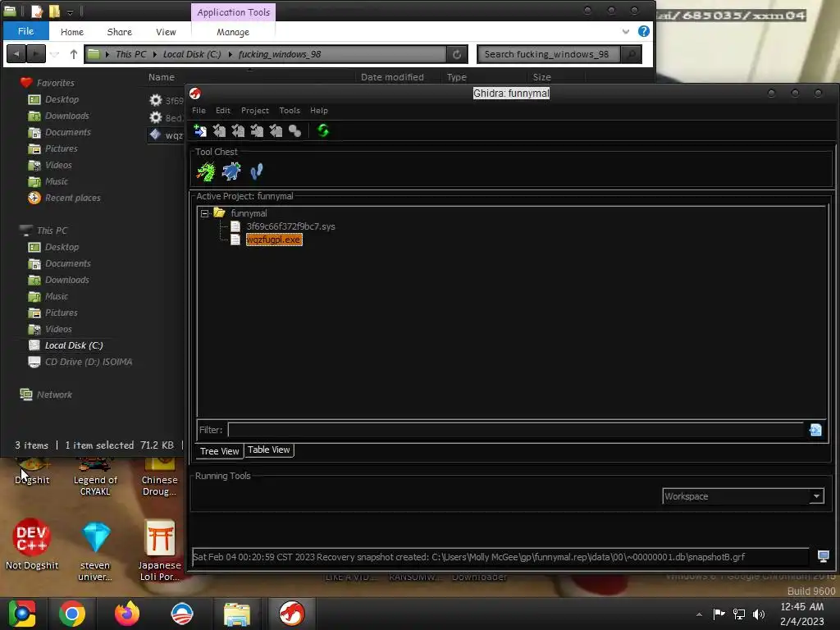Click the Explorer back navigation arrow
The height and width of the screenshot is (630, 840).
click(16, 54)
